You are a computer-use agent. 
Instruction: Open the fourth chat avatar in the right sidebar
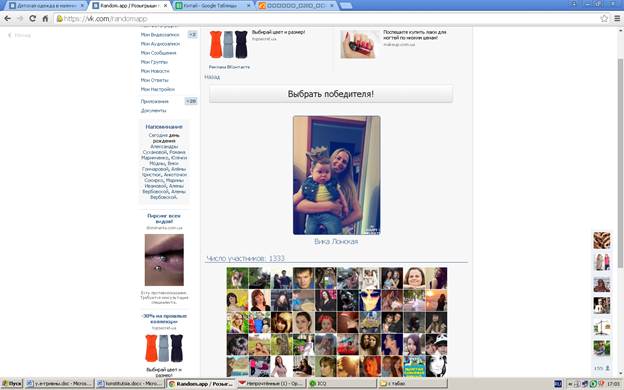[602, 306]
